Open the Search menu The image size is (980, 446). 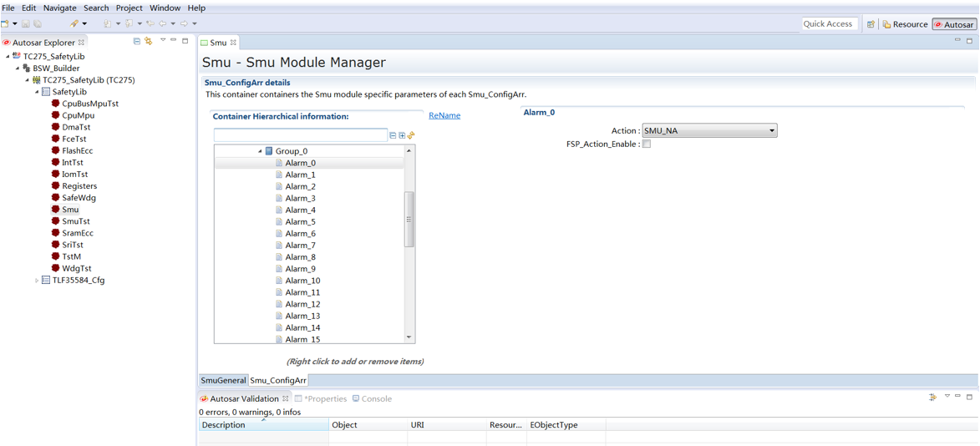pos(95,8)
